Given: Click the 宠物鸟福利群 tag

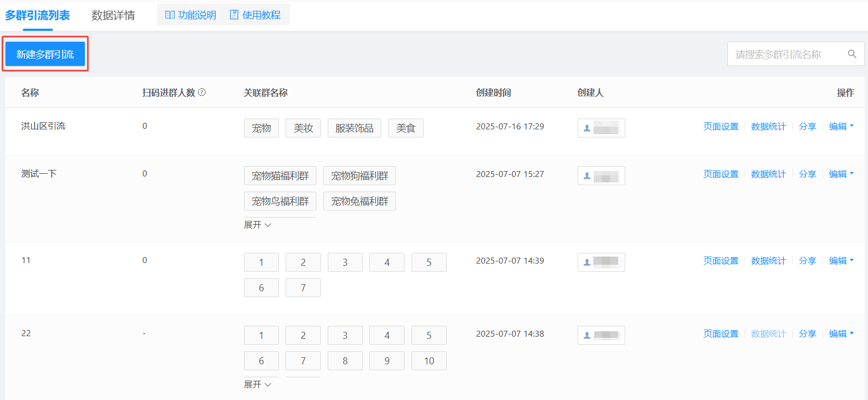Looking at the screenshot, I should (x=280, y=201).
